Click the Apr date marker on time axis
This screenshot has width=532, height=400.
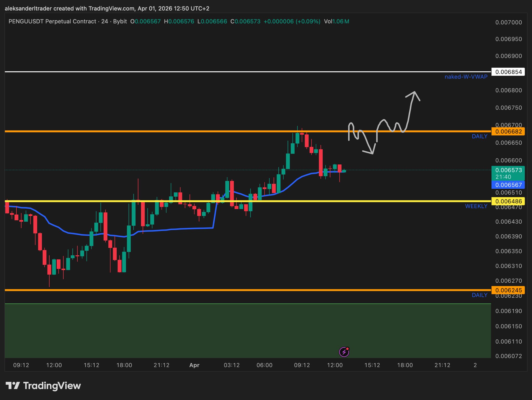point(194,365)
